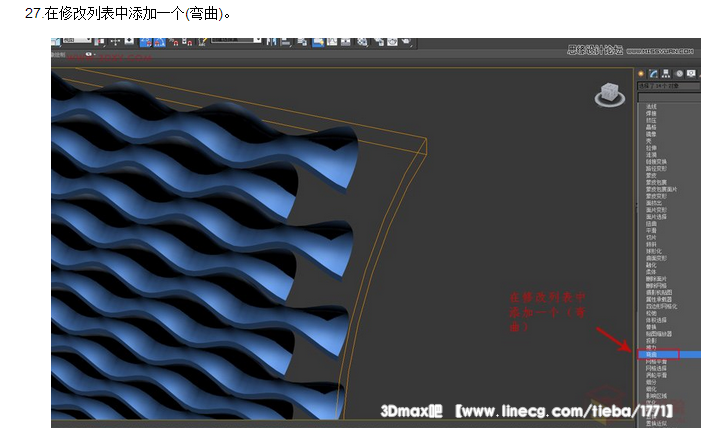Open the Layer Manager icon
The image size is (702, 428).
302,42
